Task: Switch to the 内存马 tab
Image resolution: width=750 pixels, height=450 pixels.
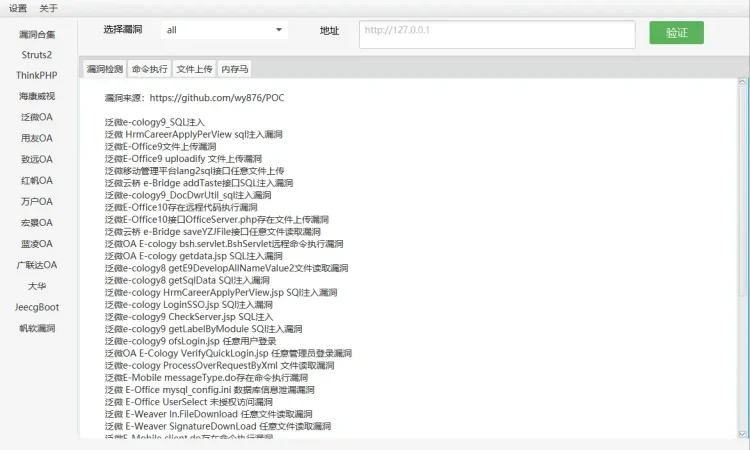Action: click(234, 69)
